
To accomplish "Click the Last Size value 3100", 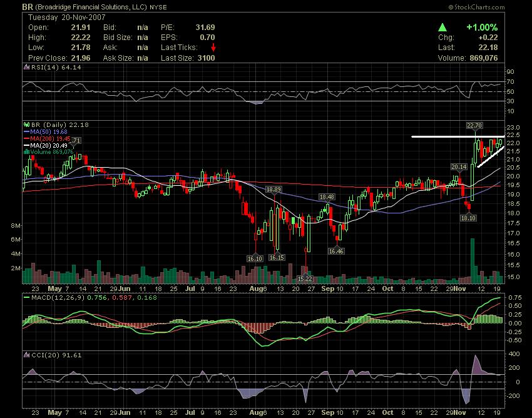I will [207, 58].
